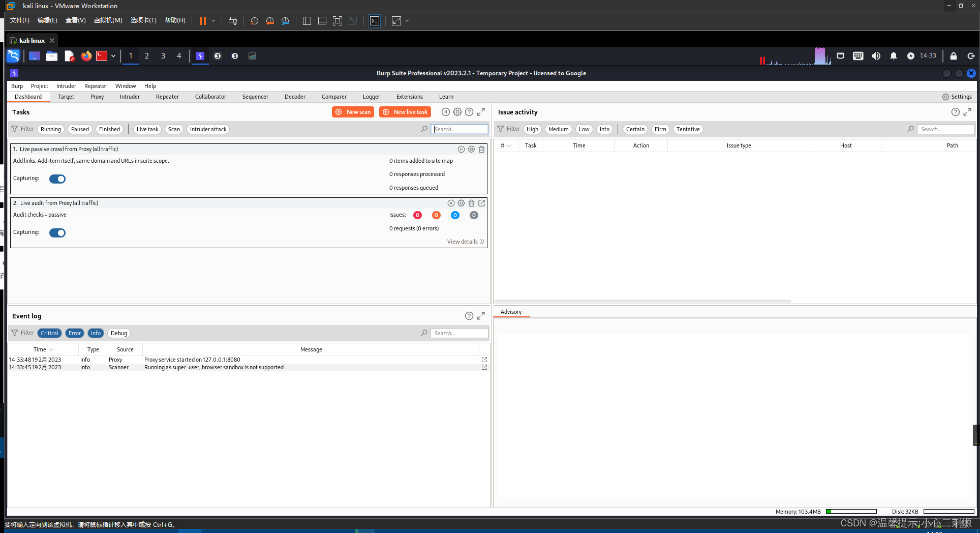This screenshot has height=533, width=980.
Task: Click the VMware send Ctrl+Alt+Del icon
Action: click(233, 21)
